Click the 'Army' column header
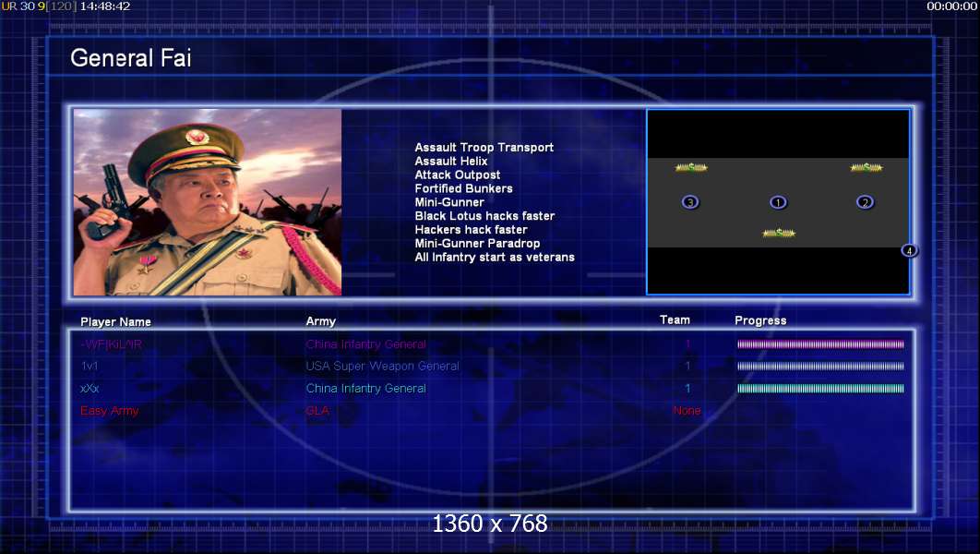Screen dimensions: 980x554 tap(320, 321)
